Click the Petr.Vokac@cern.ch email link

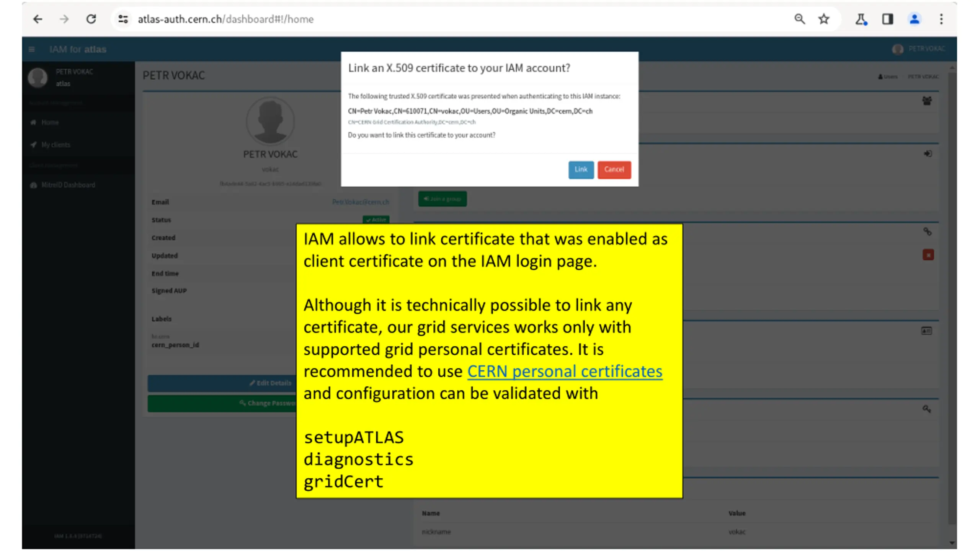[361, 202]
